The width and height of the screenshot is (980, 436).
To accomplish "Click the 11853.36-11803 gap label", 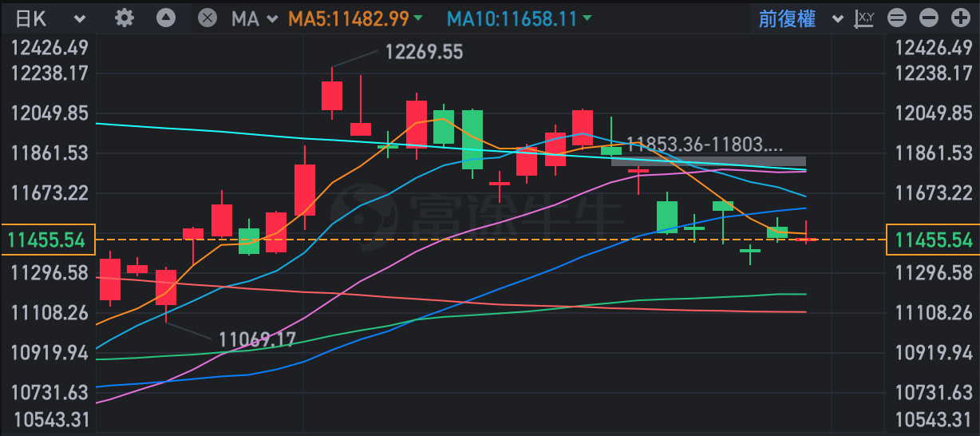I will click(x=705, y=145).
